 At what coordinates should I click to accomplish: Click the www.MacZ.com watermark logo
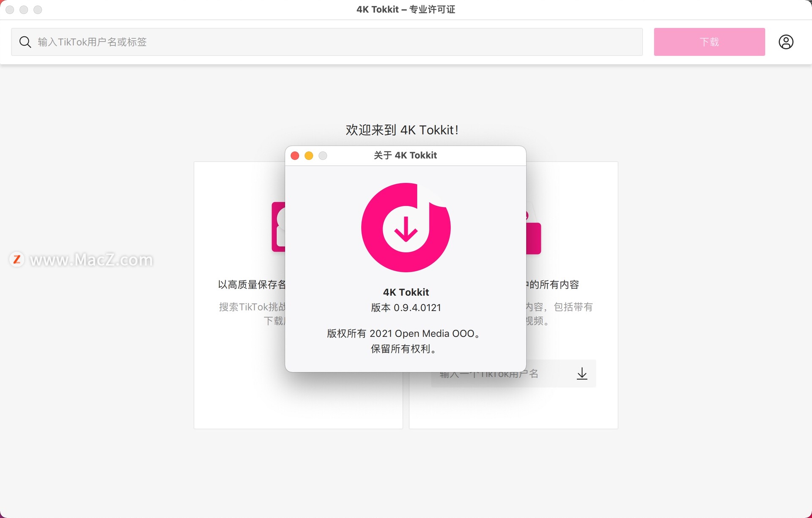click(17, 259)
